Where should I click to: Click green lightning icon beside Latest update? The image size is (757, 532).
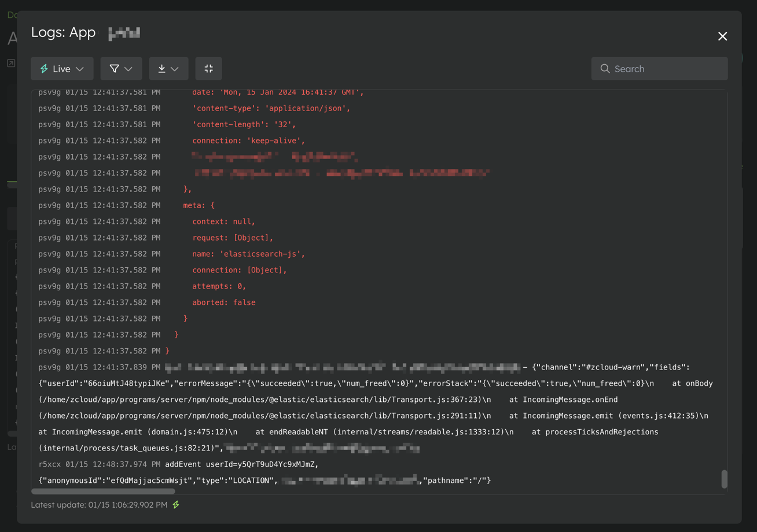point(176,505)
